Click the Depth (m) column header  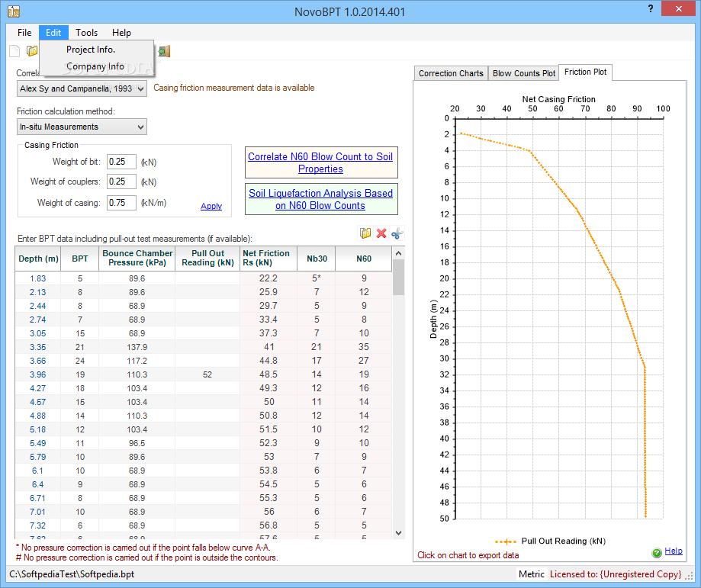point(38,259)
